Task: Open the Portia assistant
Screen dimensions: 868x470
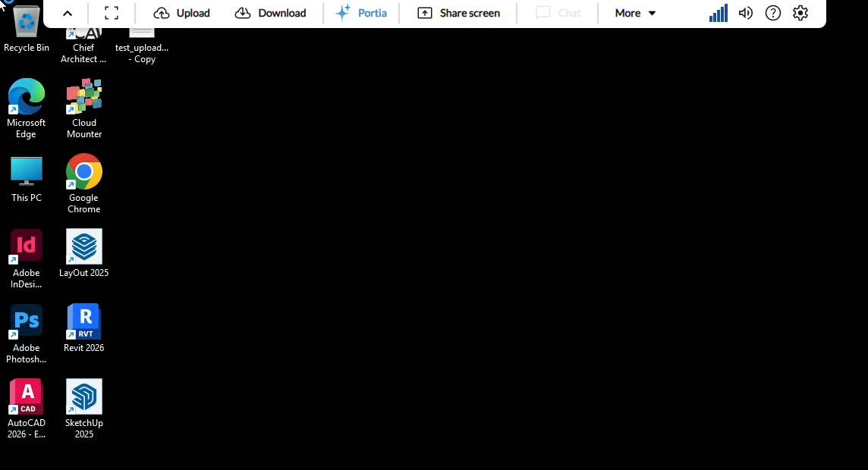Action: pyautogui.click(x=361, y=14)
